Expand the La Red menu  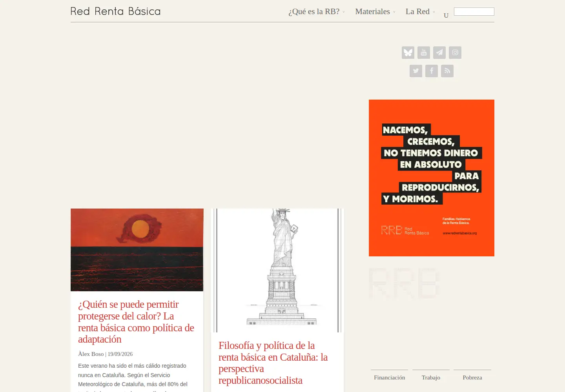(420, 12)
